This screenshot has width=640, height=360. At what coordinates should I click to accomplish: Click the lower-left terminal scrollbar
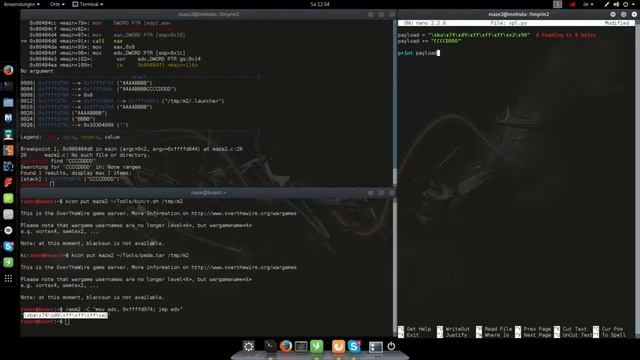tap(394, 267)
